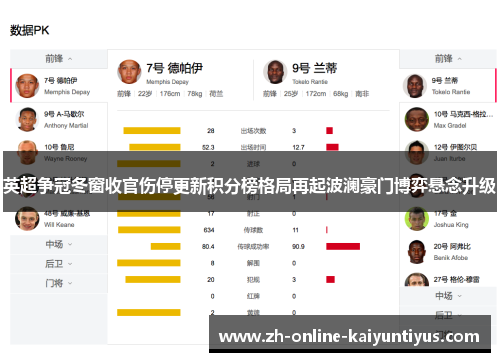Open the zh-online-kaiyuntiyus.com website link

pyautogui.click(x=350, y=336)
